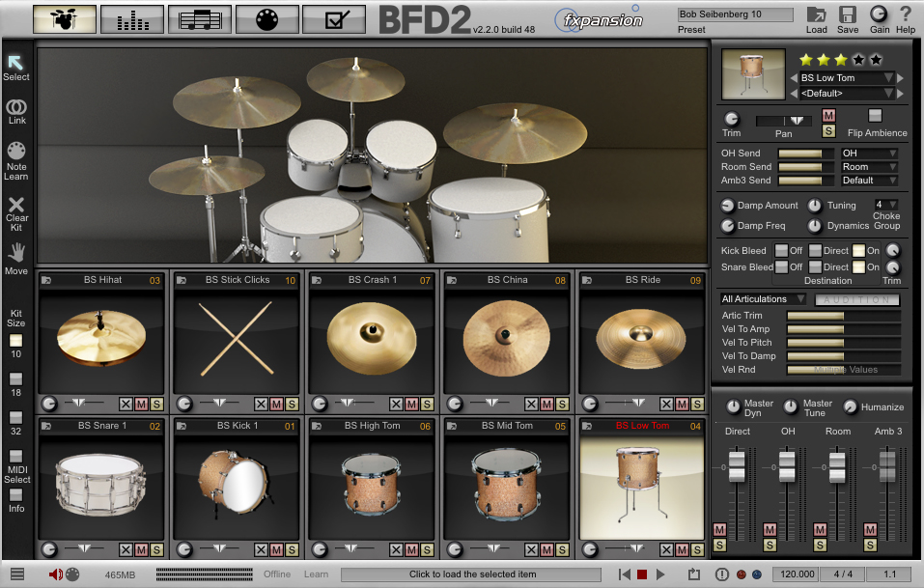Image resolution: width=924 pixels, height=588 pixels.
Task: Open the All Articulations dropdown
Action: 763,299
